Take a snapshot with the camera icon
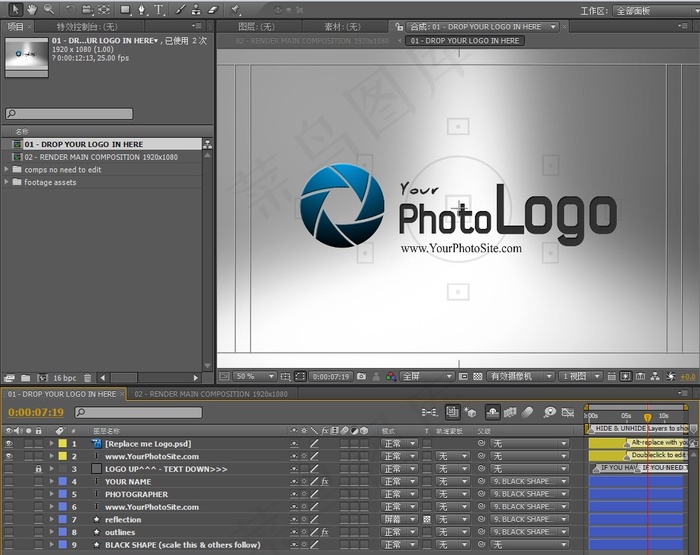 coord(362,376)
